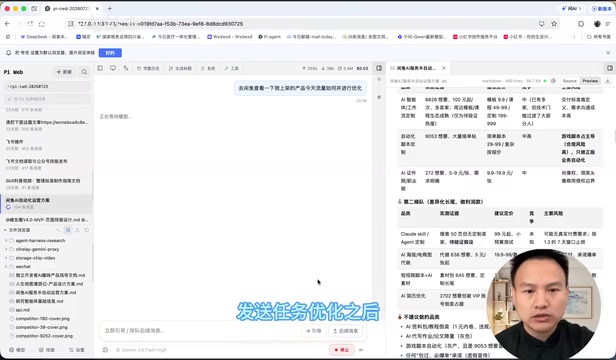The image size is (616, 360).
Task: Click the install/screen icon left of bookmark star
Action: tap(542, 24)
